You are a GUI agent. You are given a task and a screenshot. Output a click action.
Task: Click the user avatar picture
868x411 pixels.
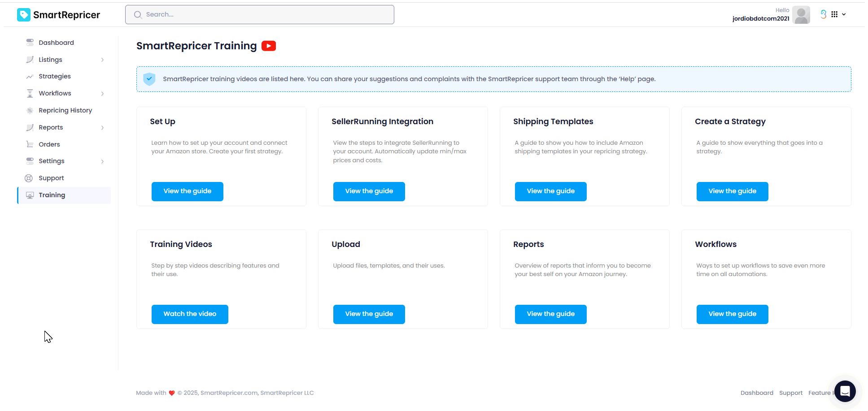click(x=801, y=15)
